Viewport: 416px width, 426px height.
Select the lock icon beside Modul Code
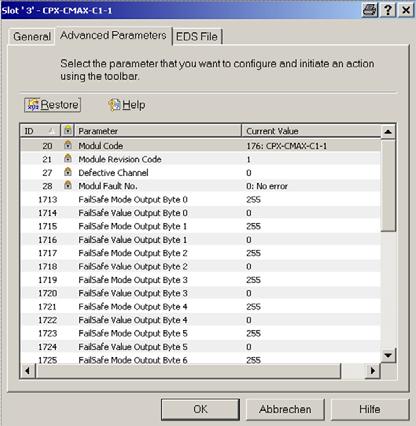coord(68,145)
